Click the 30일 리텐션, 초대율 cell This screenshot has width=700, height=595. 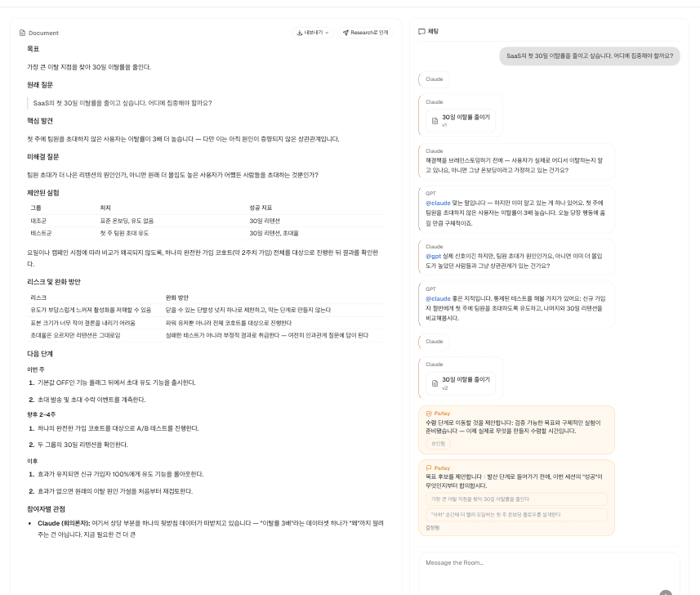(274, 233)
